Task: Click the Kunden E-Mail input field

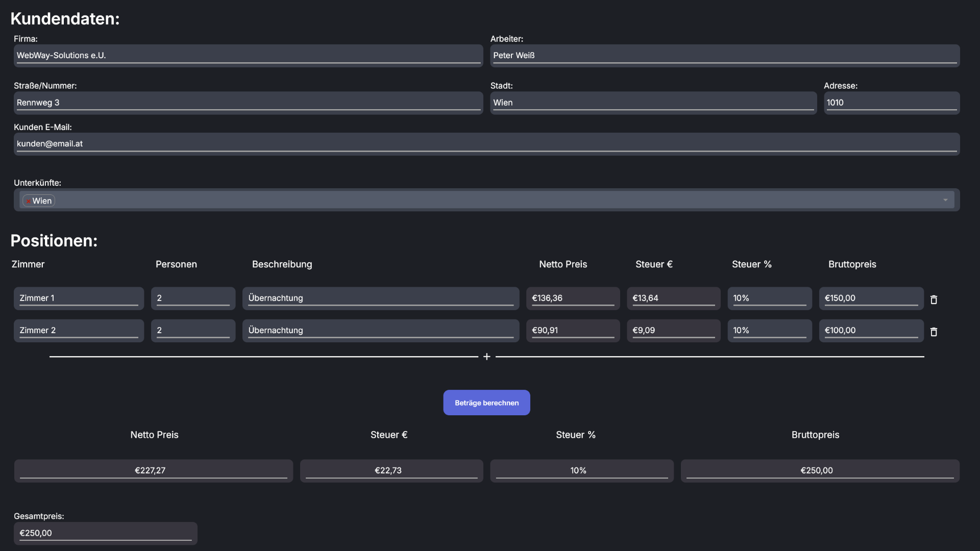Action: click(x=486, y=144)
